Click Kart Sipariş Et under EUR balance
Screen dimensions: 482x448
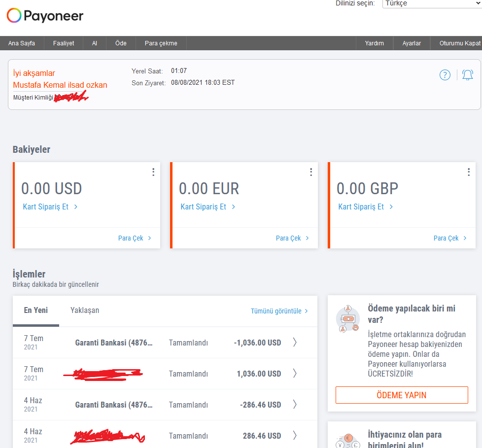(208, 207)
